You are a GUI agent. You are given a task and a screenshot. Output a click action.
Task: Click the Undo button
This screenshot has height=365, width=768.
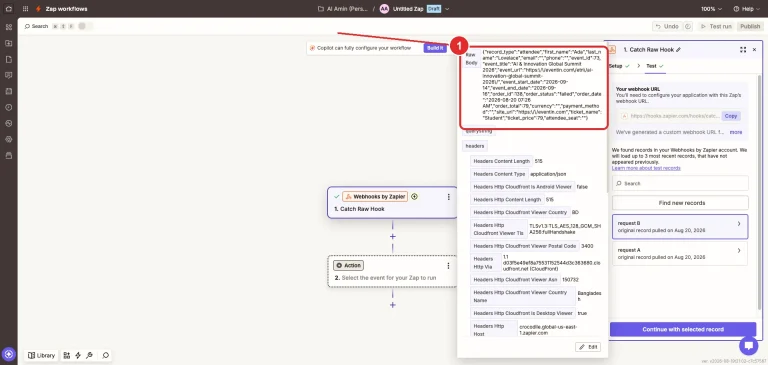click(x=667, y=26)
